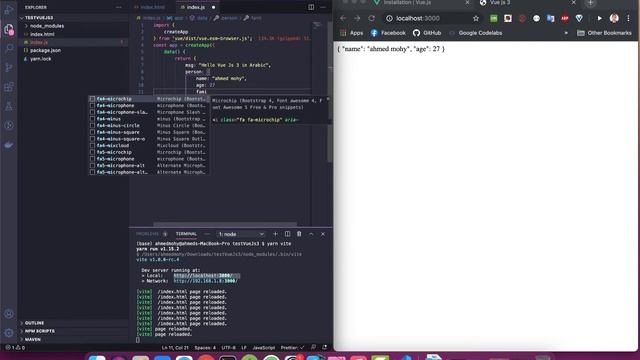Open Chrome's three-dot menu

click(629, 18)
